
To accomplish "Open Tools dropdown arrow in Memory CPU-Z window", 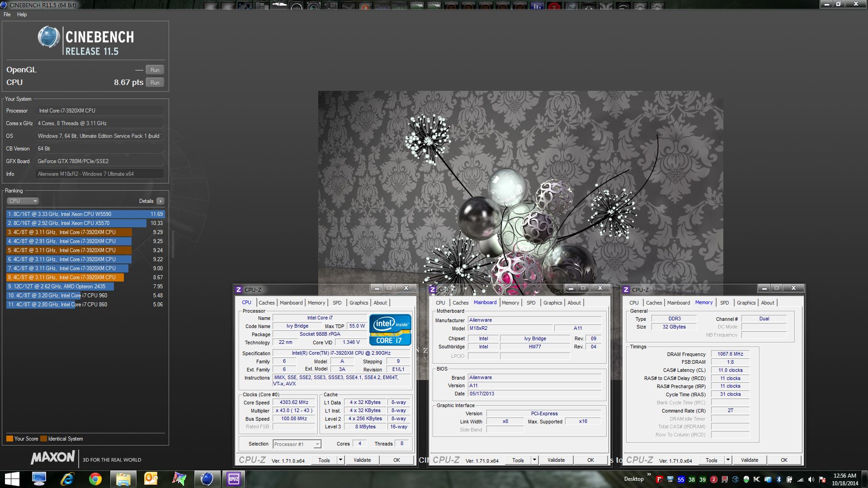I will pos(727,460).
